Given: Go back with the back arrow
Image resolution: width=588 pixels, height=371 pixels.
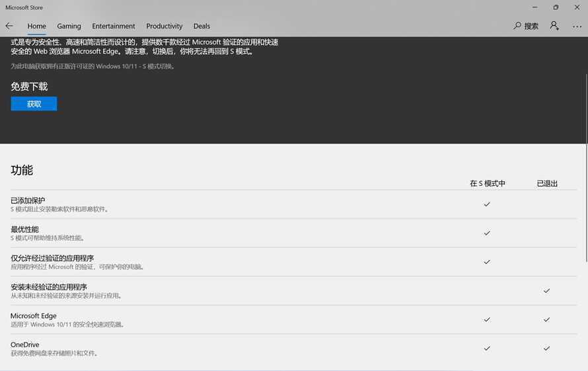Looking at the screenshot, I should tap(9, 26).
